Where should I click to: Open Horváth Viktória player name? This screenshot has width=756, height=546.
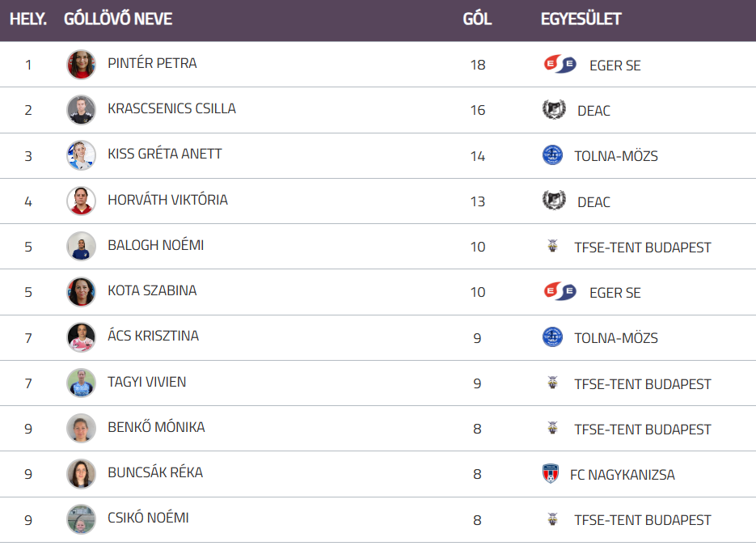[167, 200]
